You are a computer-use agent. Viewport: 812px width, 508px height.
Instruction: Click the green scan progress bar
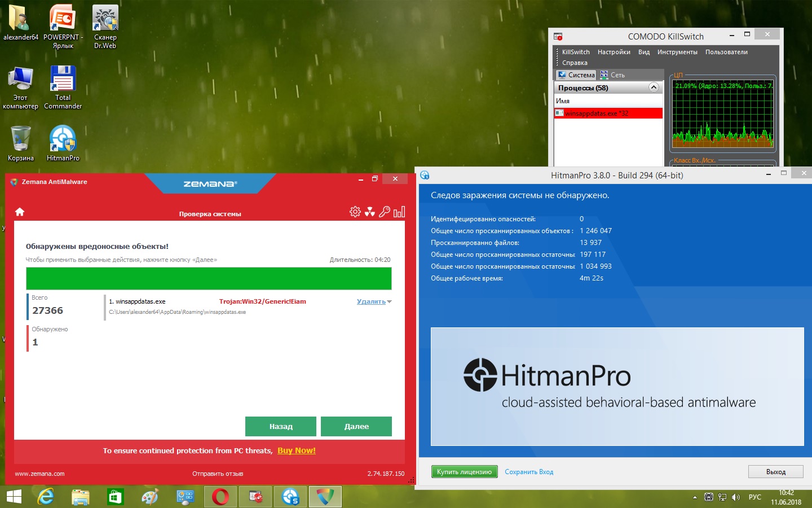[209, 279]
